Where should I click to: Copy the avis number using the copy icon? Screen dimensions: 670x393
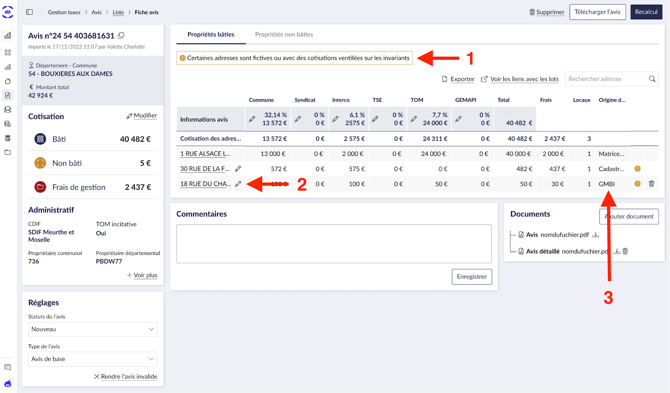pyautogui.click(x=121, y=36)
